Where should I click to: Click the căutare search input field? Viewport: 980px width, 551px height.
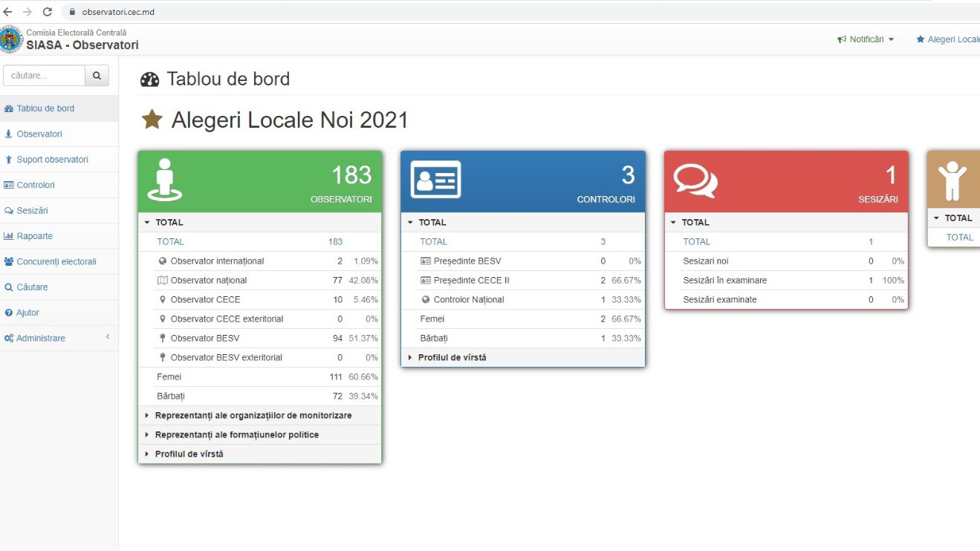point(45,76)
